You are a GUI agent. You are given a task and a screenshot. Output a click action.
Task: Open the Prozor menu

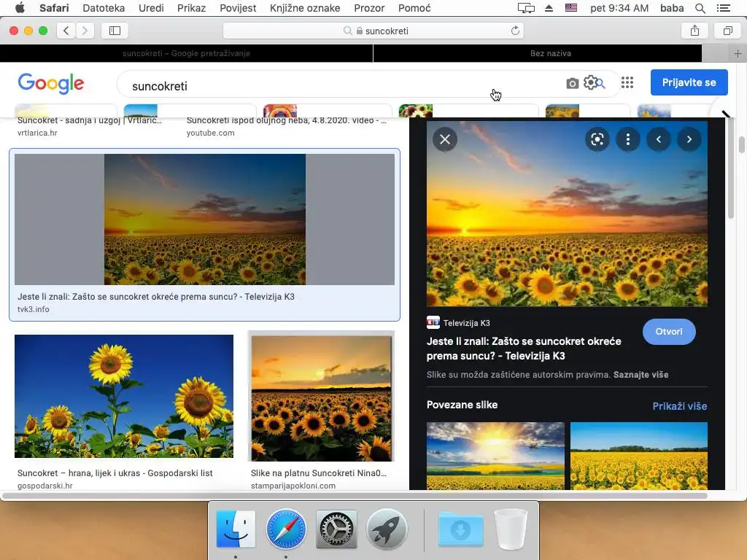[x=369, y=8]
